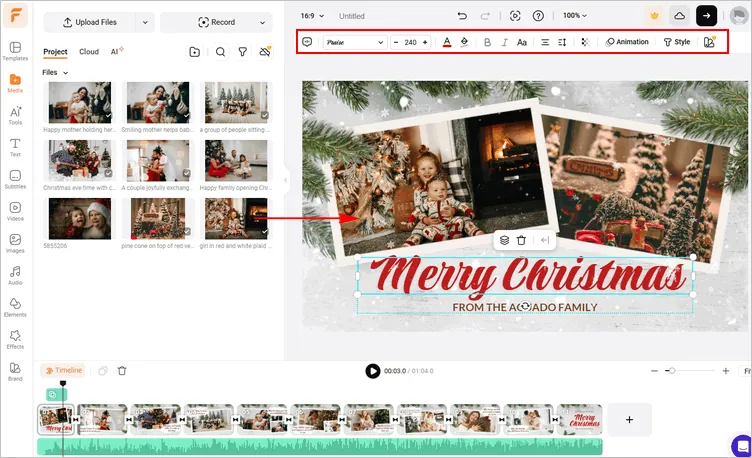Click the brand kit icon at toolbar end
Image resolution: width=752 pixels, height=458 pixels.
(709, 42)
